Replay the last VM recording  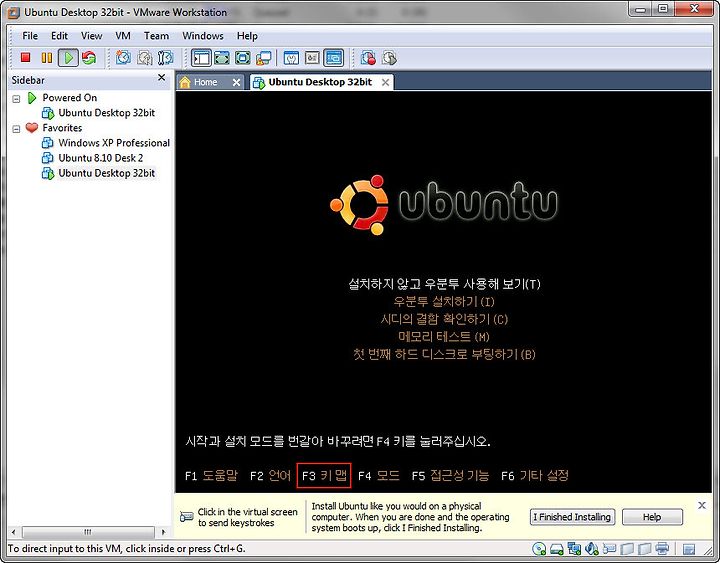[389, 58]
